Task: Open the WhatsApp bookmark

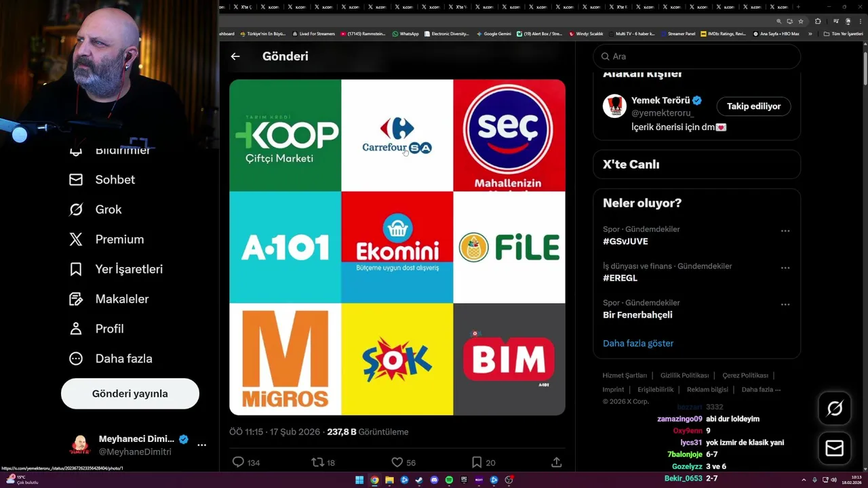Action: 406,34
